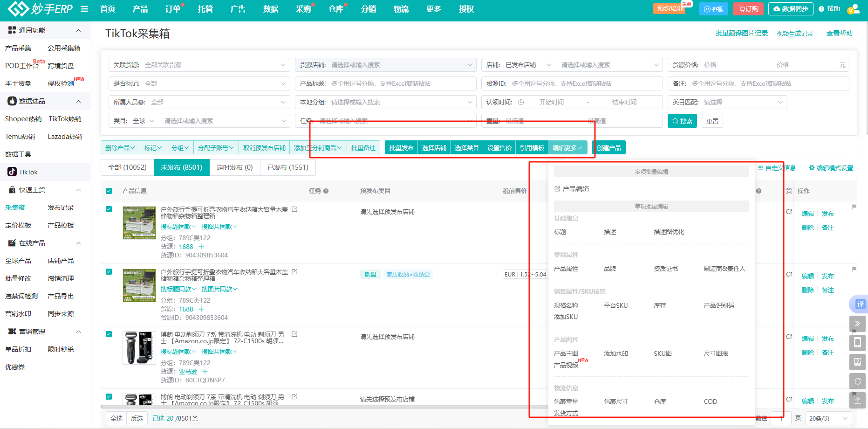The width and height of the screenshot is (868, 429).
Task: Switch to the 已发布 (1551) tab
Action: 287,167
